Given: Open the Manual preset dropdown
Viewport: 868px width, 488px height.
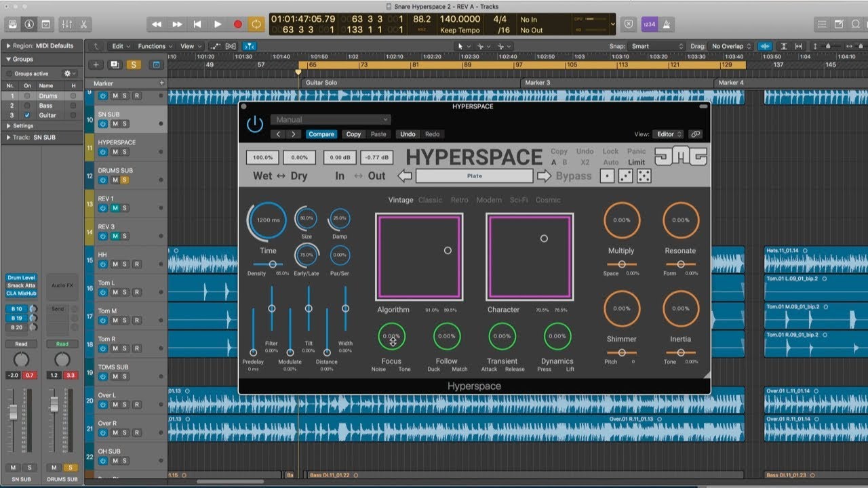Looking at the screenshot, I should (x=331, y=120).
